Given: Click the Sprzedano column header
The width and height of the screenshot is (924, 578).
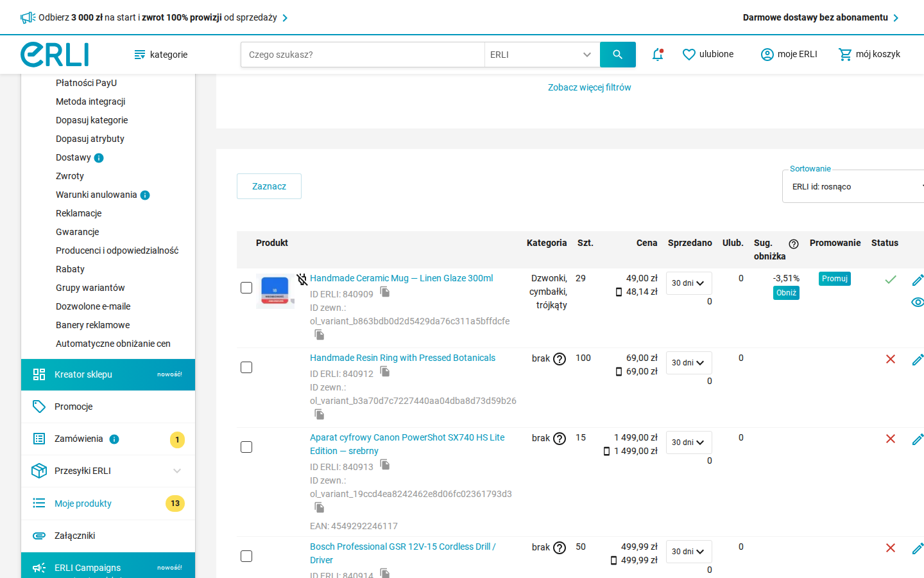Looking at the screenshot, I should pos(690,243).
